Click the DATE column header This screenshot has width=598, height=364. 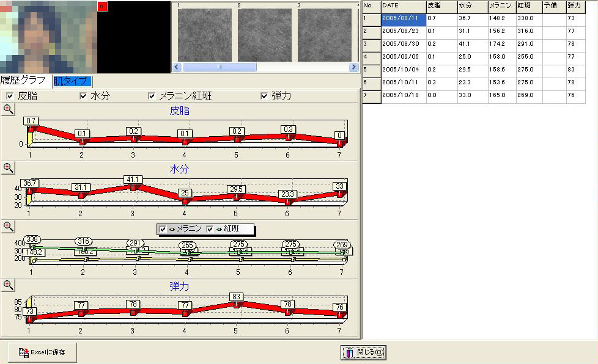(x=402, y=5)
